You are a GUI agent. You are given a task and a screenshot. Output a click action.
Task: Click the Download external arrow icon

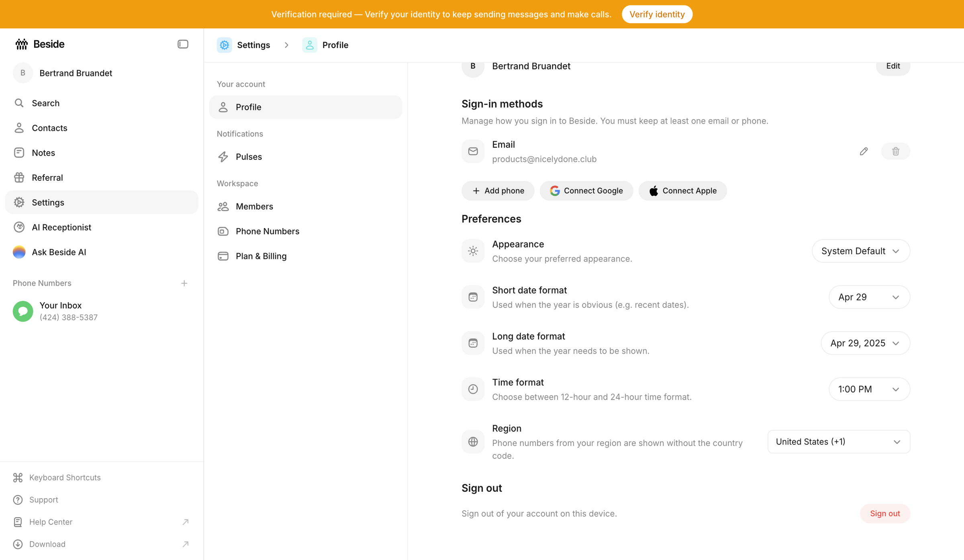[185, 544]
